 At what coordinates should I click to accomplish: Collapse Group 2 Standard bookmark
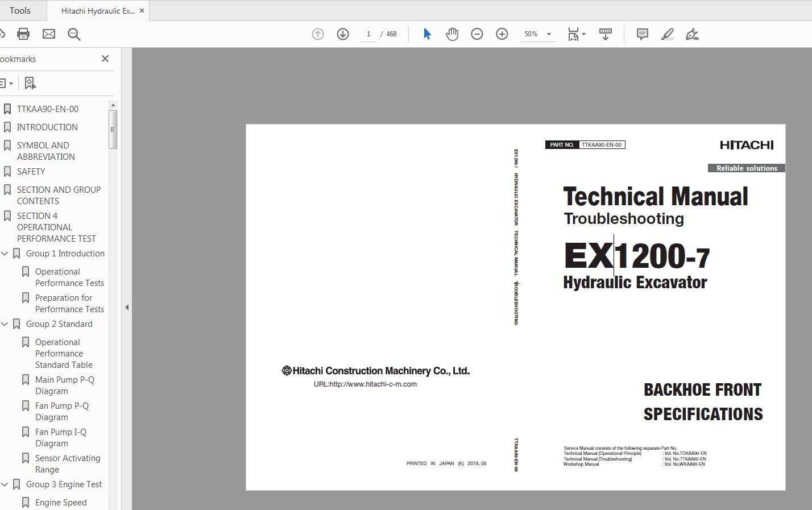(x=5, y=324)
